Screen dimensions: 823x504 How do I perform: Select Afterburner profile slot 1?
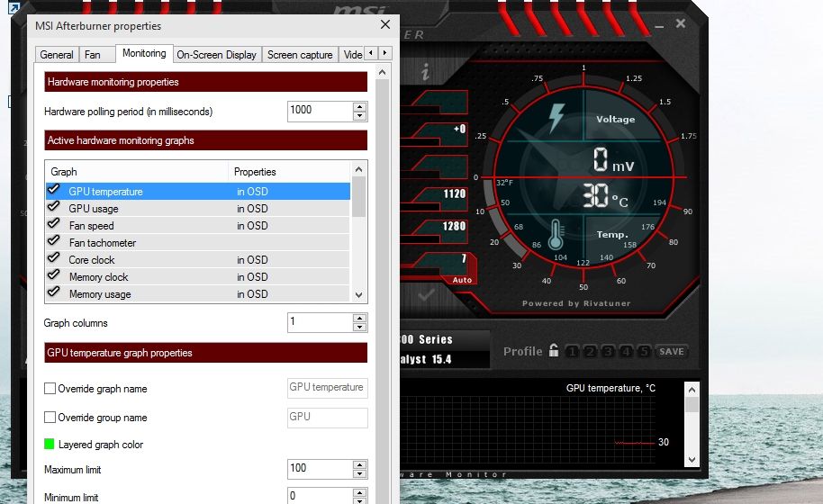tap(573, 351)
